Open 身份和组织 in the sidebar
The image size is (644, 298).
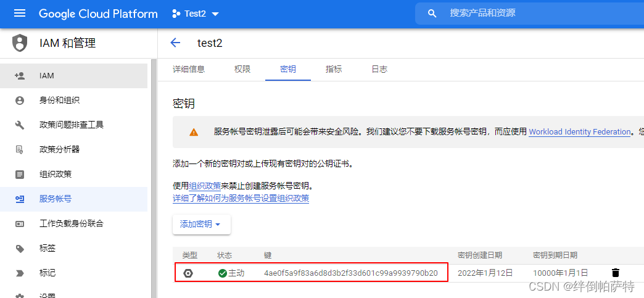pos(73,101)
